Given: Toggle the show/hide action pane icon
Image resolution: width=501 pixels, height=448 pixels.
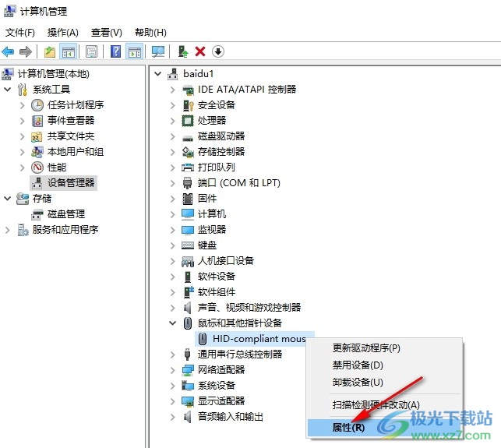Looking at the screenshot, I should coord(135,51).
